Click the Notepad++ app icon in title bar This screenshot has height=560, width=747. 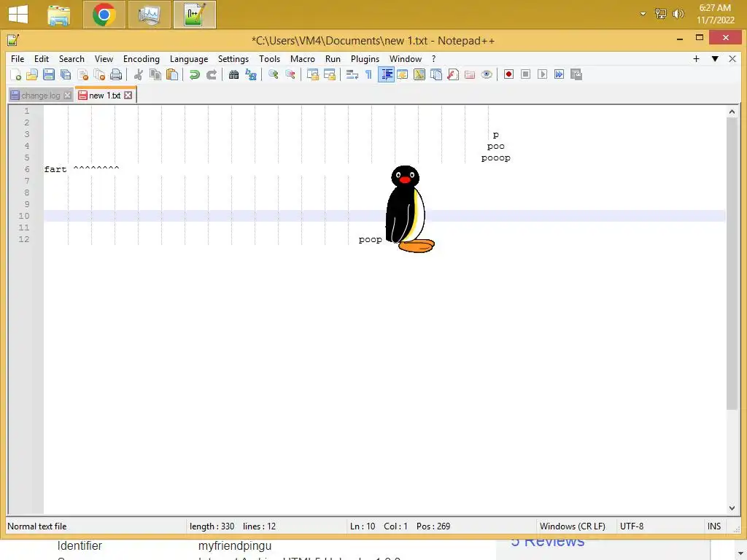[13, 41]
